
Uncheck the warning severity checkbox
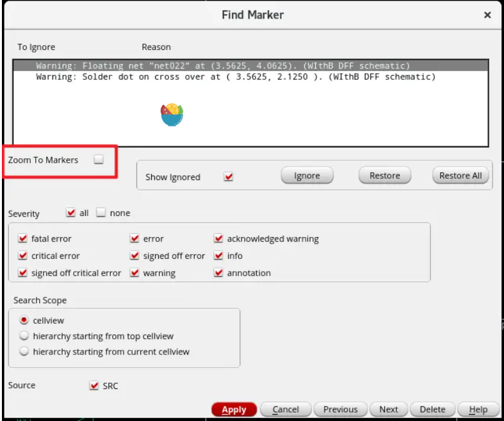click(134, 273)
